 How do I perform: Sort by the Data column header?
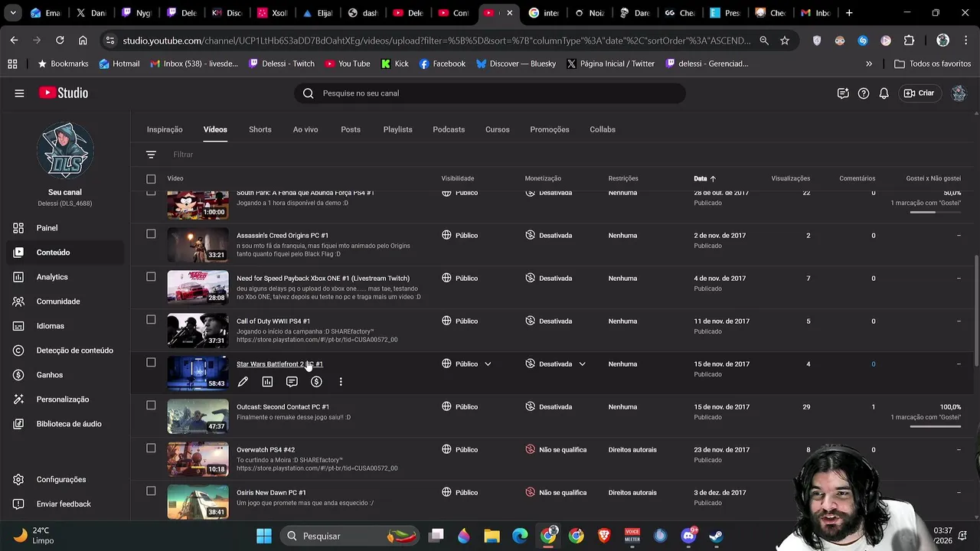(x=705, y=178)
